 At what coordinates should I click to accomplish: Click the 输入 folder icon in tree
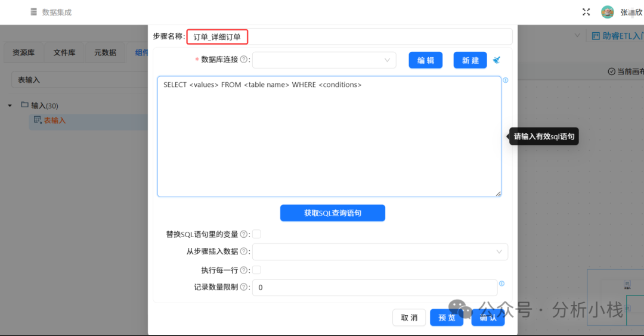pos(24,105)
